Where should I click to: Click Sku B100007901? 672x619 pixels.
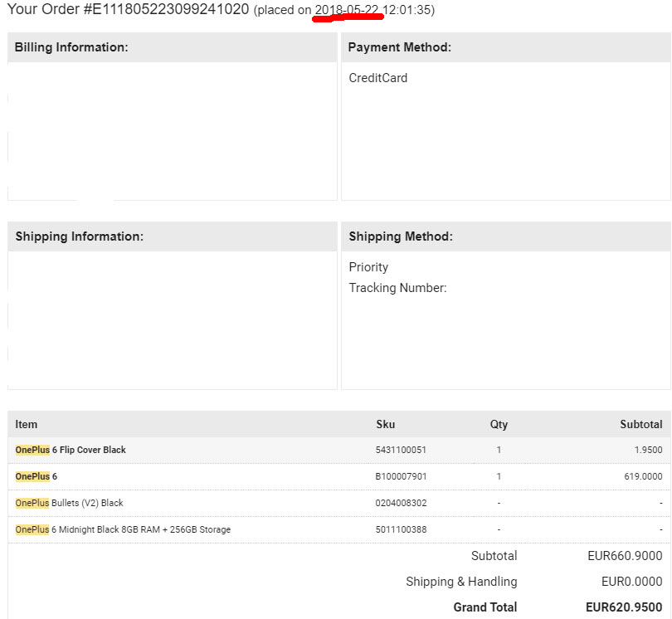pos(401,476)
